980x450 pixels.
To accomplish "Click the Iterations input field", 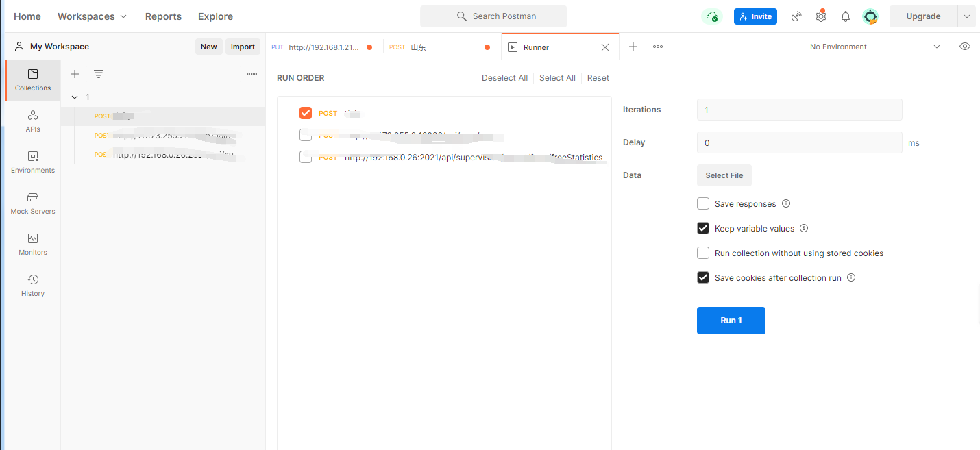I will click(x=799, y=110).
